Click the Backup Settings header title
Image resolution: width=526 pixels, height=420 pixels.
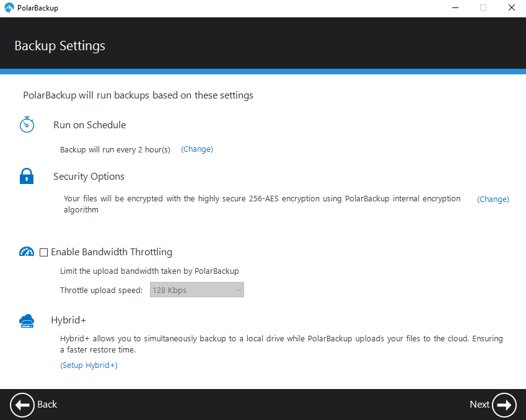59,46
